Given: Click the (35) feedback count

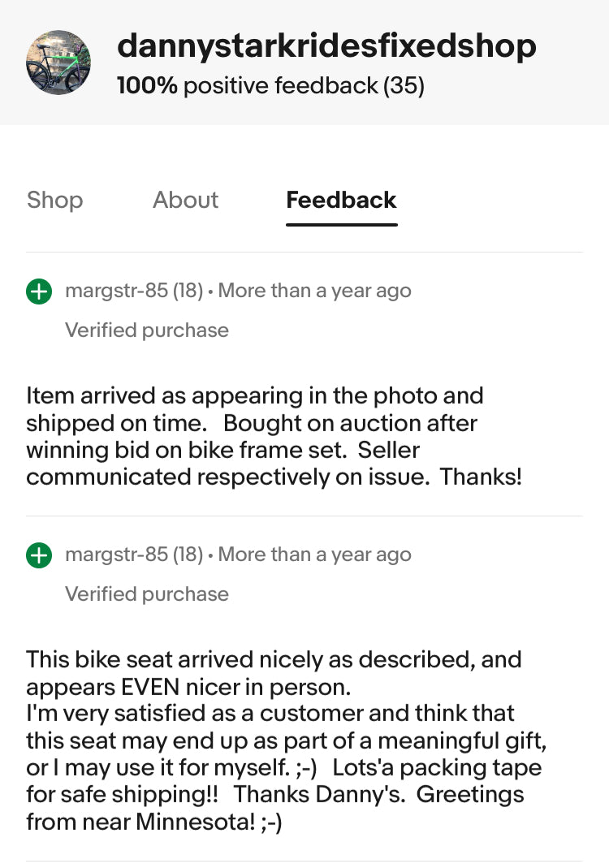Looking at the screenshot, I should (x=404, y=85).
